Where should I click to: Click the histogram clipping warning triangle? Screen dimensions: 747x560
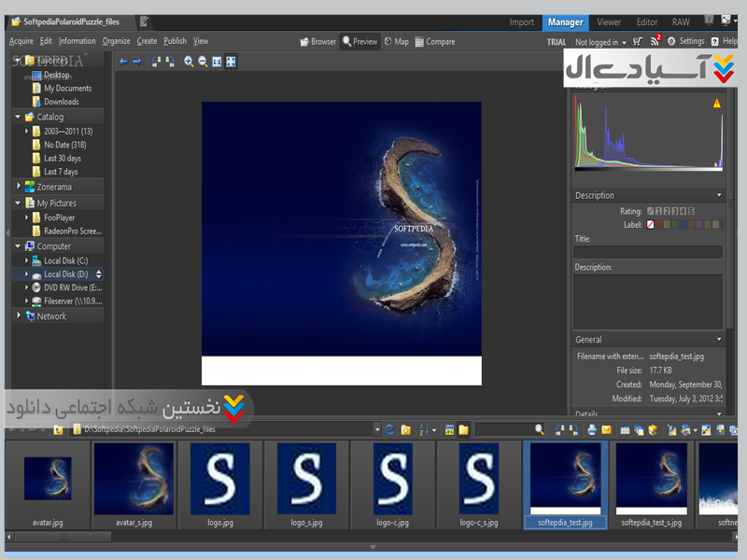(x=717, y=104)
